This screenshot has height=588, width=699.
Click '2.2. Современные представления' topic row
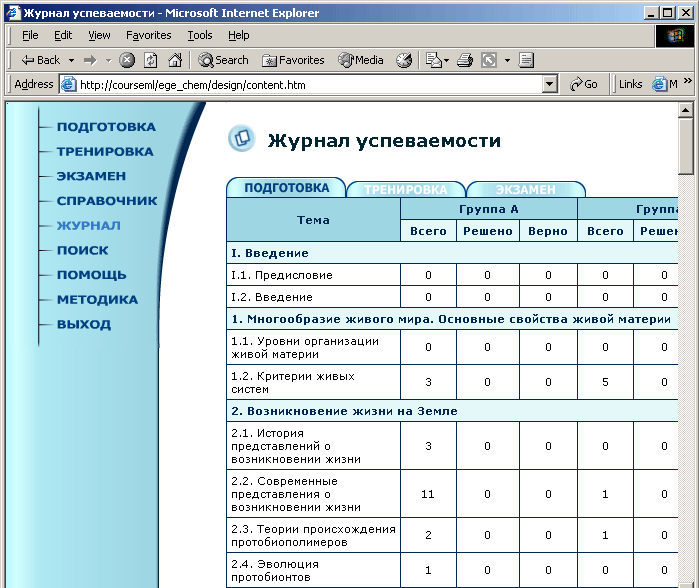[296, 494]
